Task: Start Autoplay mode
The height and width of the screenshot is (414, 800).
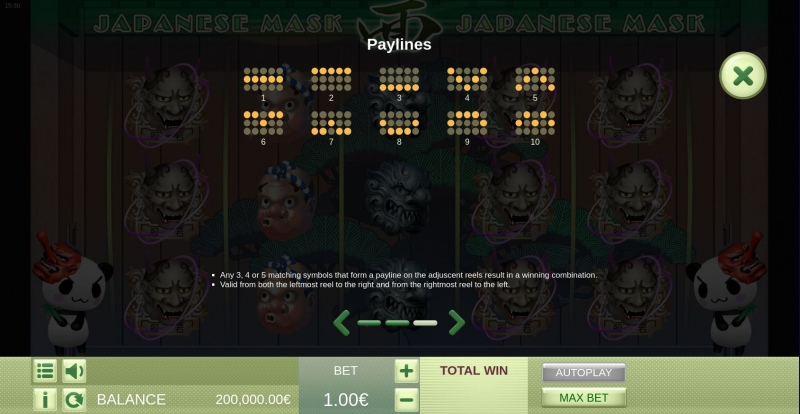Action: (584, 373)
